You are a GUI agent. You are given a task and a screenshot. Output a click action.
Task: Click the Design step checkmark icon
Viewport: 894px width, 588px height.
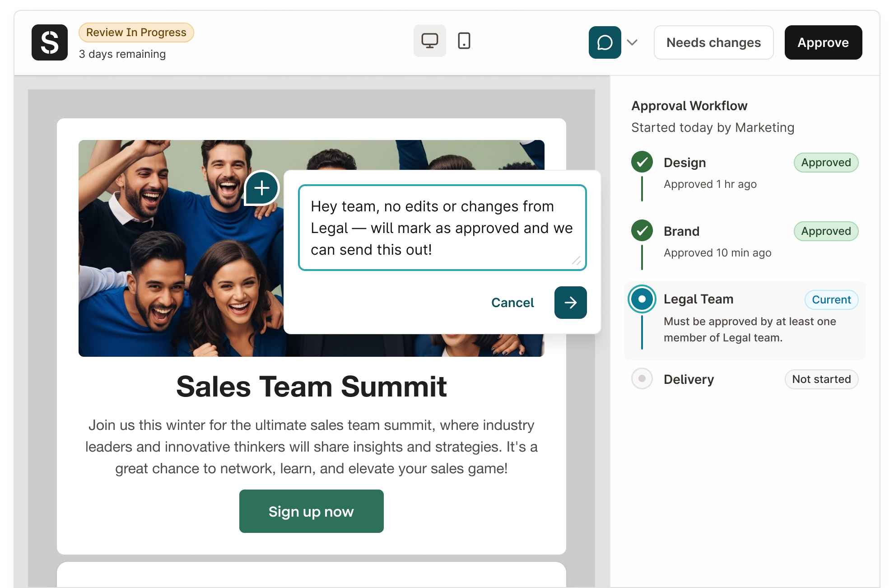click(642, 162)
